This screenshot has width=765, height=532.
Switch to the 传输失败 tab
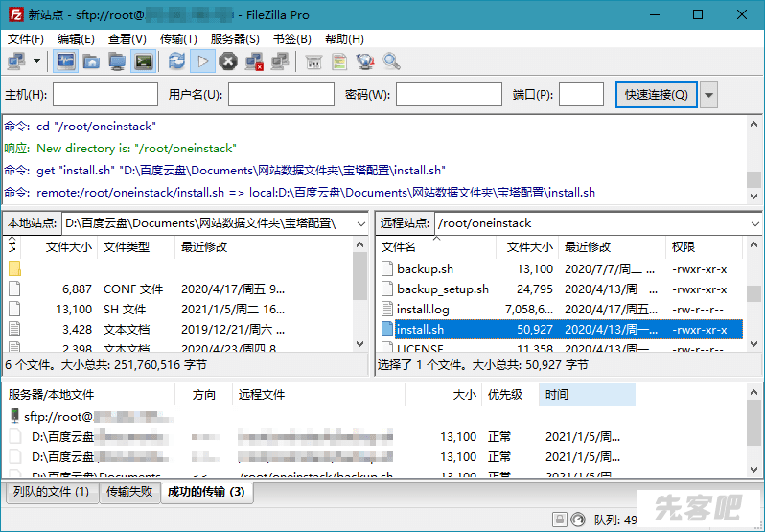click(x=129, y=493)
